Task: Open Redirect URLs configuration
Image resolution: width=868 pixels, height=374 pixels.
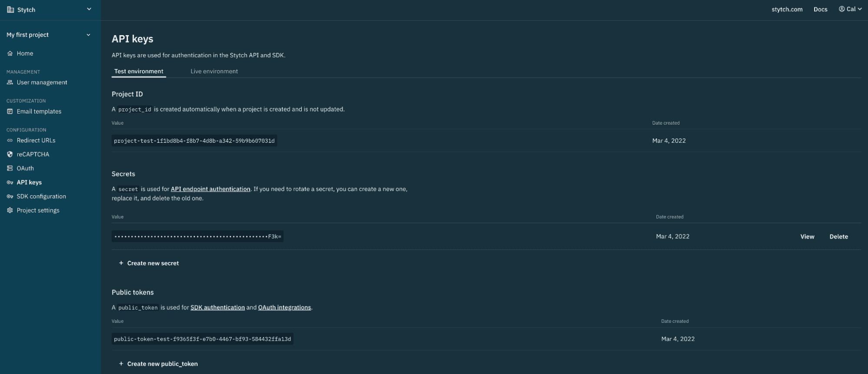Action: [36, 141]
